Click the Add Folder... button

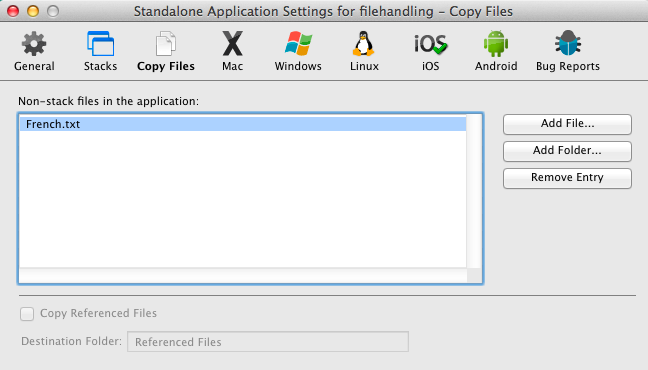pyautogui.click(x=567, y=151)
